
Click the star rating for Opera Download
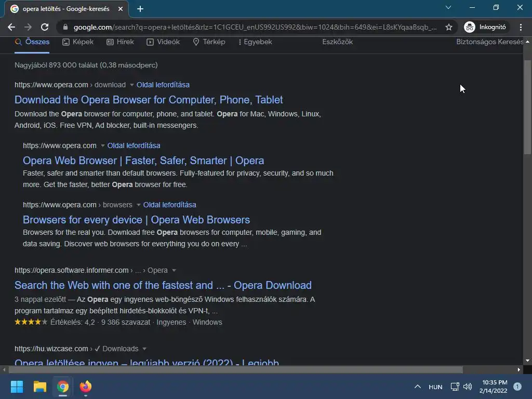tap(31, 322)
